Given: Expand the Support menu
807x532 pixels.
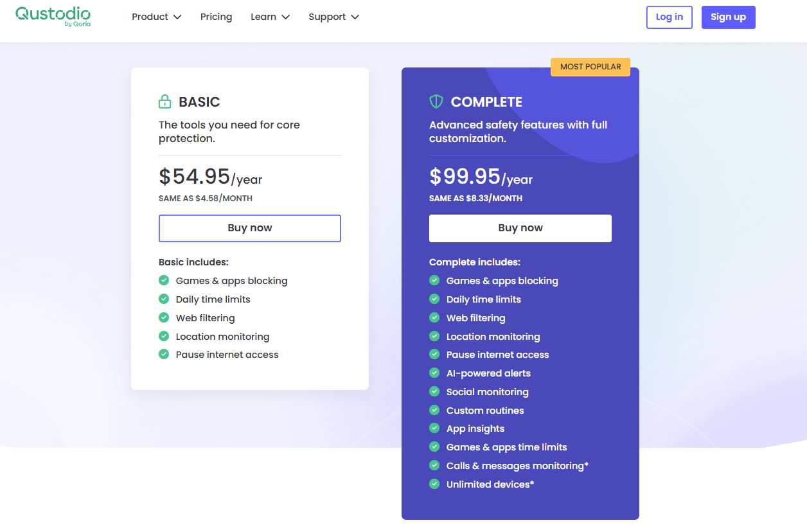Looking at the screenshot, I should tap(333, 17).
